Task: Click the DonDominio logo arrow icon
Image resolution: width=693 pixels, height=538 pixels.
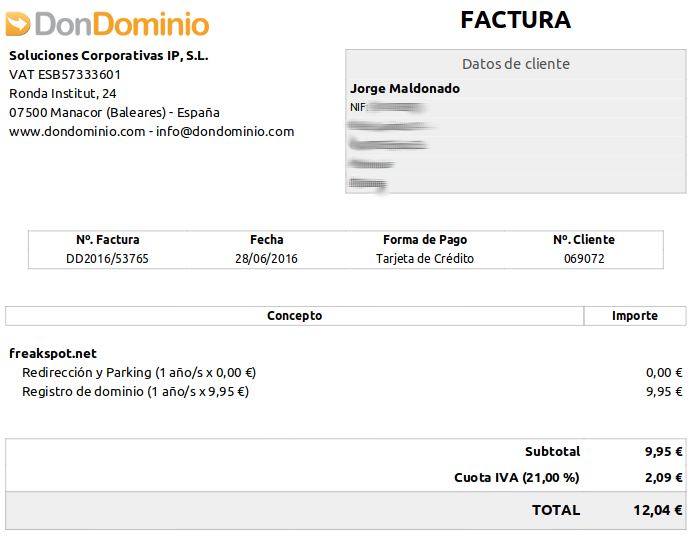Action: coord(19,23)
